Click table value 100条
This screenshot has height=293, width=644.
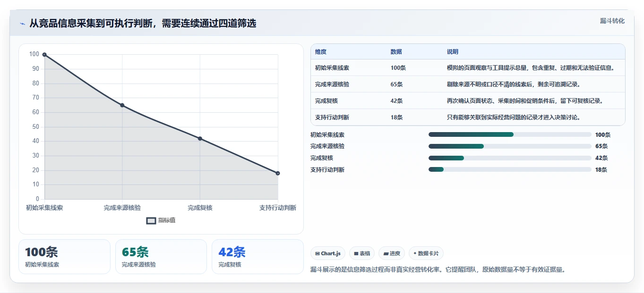point(398,68)
